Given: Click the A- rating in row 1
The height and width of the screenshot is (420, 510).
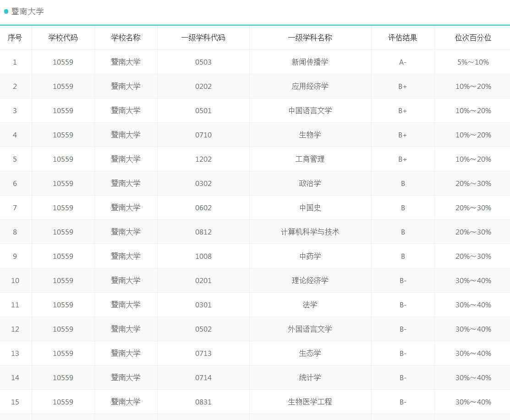Looking at the screenshot, I should [x=402, y=62].
